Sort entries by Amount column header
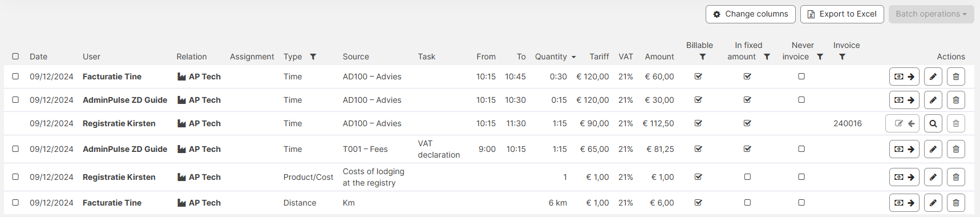Image resolution: width=980 pixels, height=217 pixels. [x=659, y=57]
